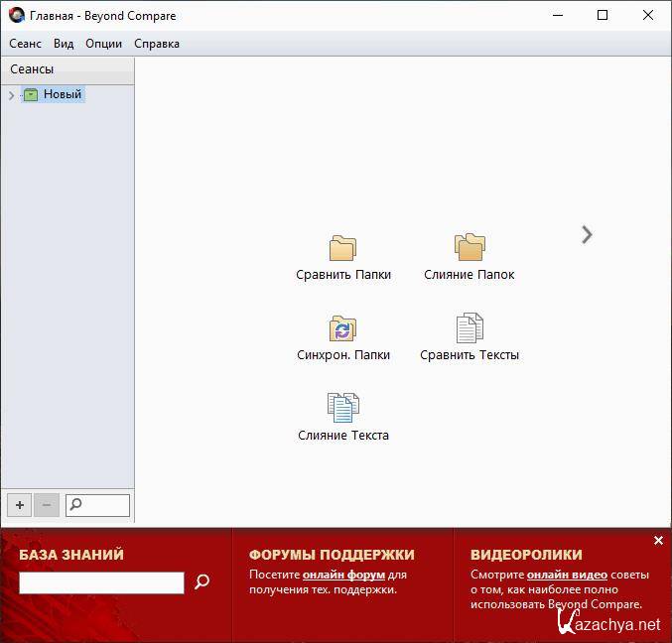Open the Справка menu
The height and width of the screenshot is (643, 672).
(x=157, y=44)
